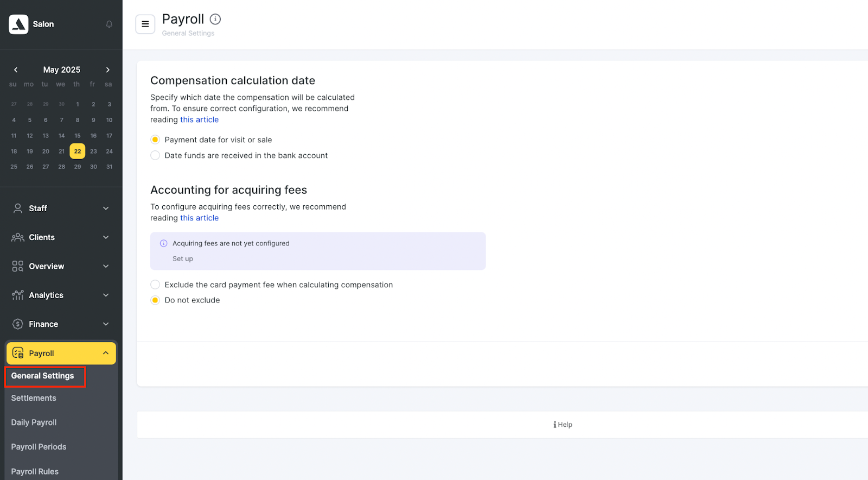Click Set up for acquiring fees
Viewport: 868px width, 480px height.
click(x=183, y=259)
